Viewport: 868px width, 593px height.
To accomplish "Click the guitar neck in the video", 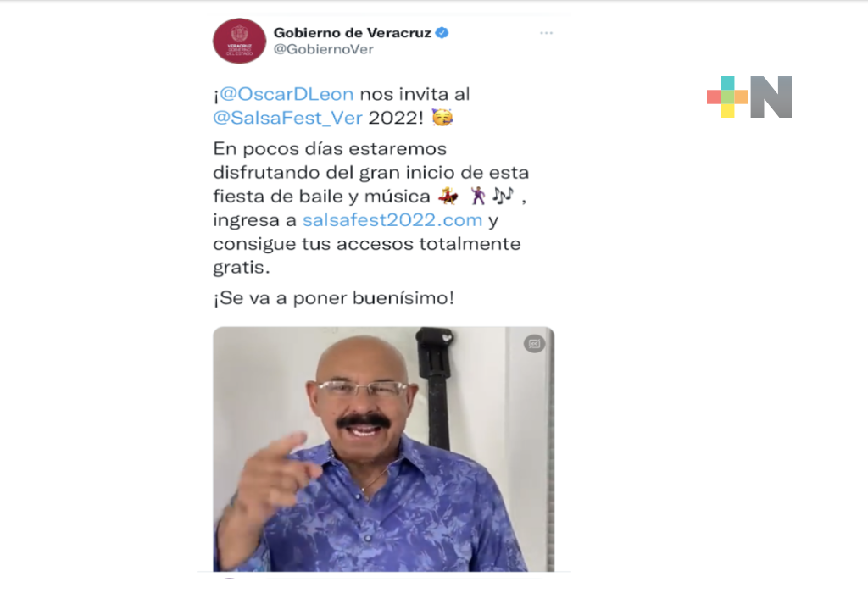I will coord(437,387).
